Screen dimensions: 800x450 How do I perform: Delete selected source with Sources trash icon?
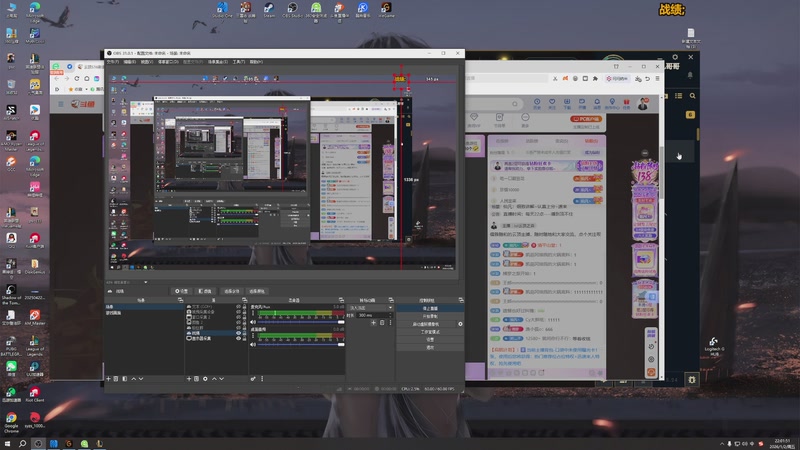[196, 379]
